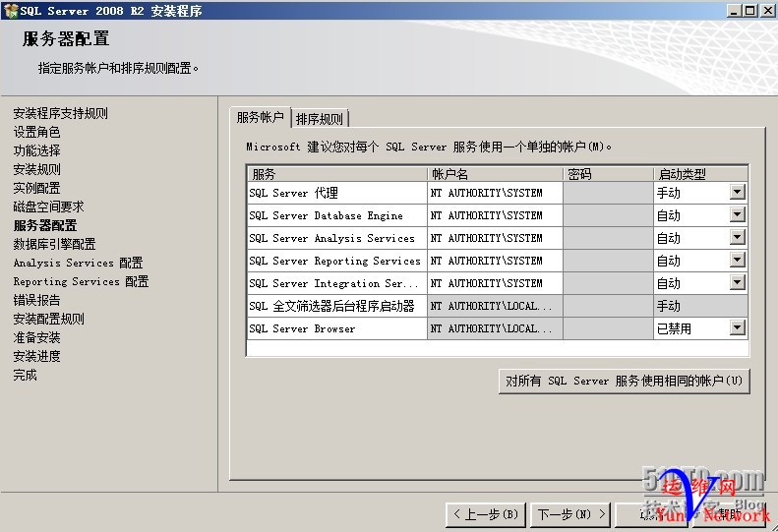This screenshot has width=778, height=532.
Task: Click account name cell for Reporting Services
Action: point(495,261)
